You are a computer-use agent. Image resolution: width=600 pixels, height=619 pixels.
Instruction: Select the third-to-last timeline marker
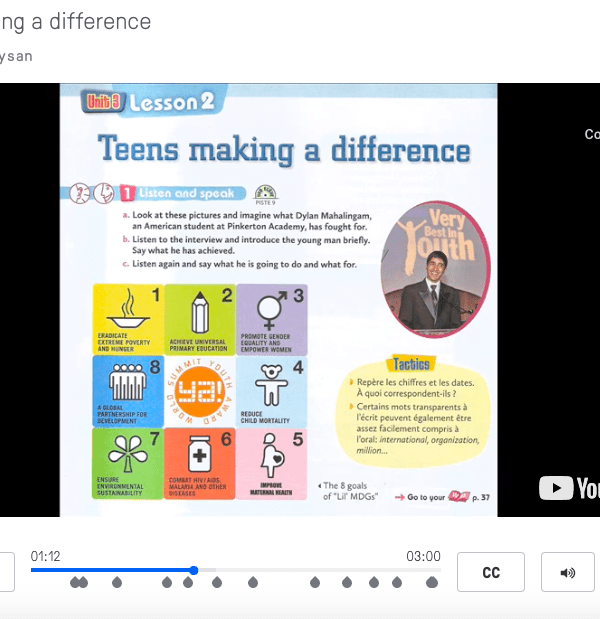[x=374, y=582]
